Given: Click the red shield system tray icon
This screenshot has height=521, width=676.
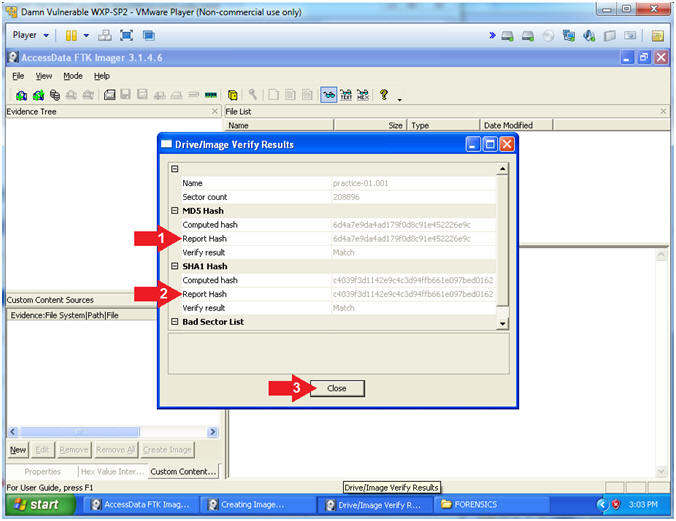Looking at the screenshot, I should pyautogui.click(x=616, y=504).
